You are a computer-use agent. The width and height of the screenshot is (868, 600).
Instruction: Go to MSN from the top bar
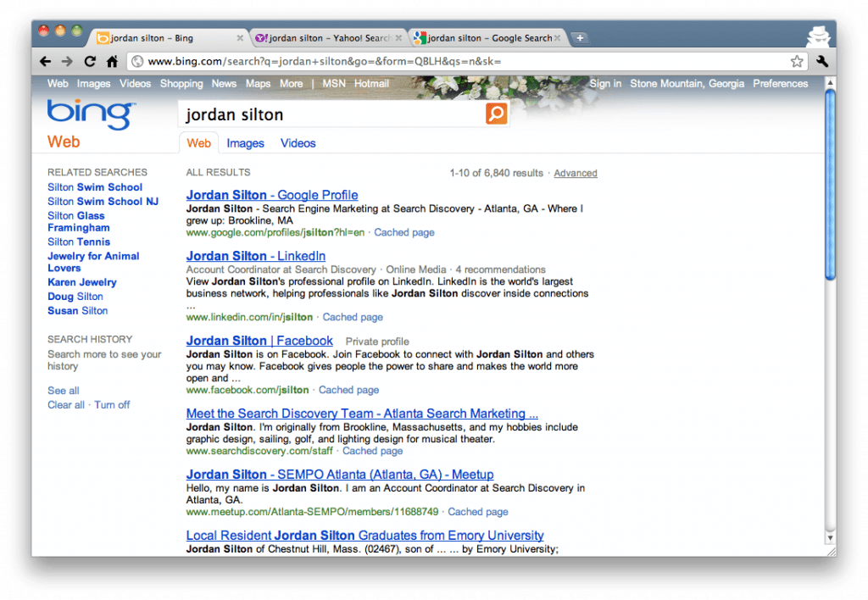334,84
